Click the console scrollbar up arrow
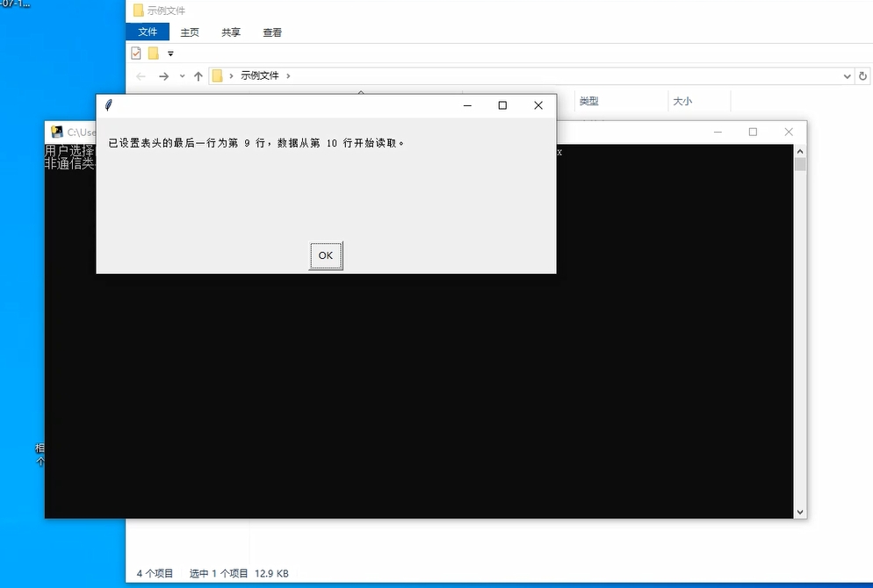873x588 pixels. [x=800, y=151]
